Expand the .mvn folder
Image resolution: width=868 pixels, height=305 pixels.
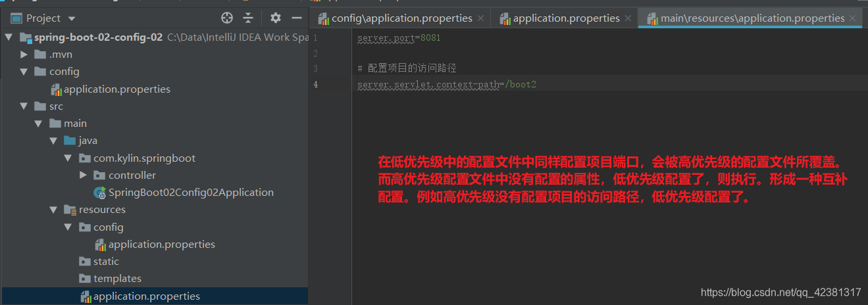24,55
